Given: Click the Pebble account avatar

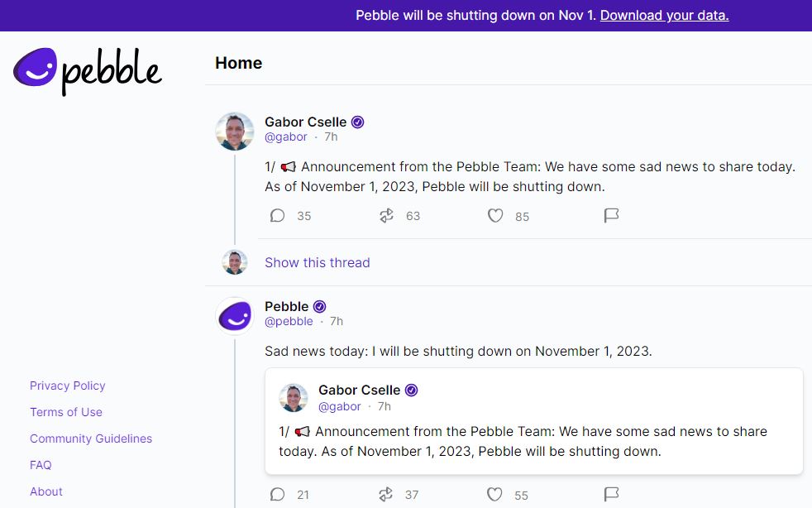Looking at the screenshot, I should [235, 315].
